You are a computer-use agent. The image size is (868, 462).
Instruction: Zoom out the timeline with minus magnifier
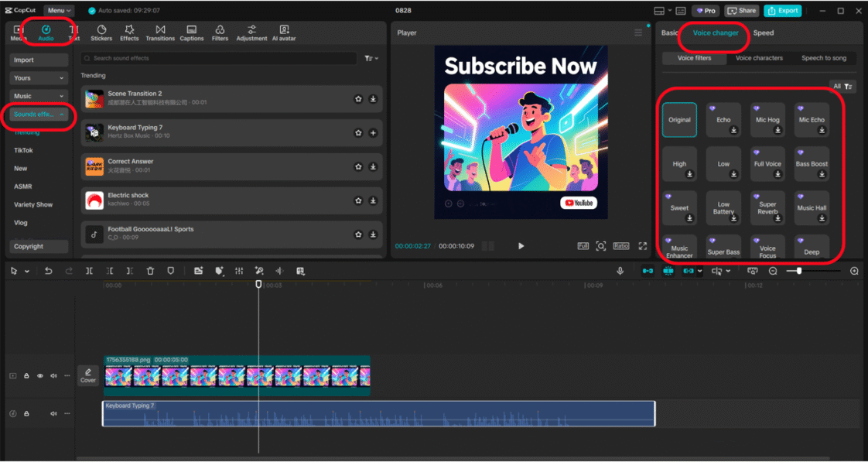[x=774, y=271]
